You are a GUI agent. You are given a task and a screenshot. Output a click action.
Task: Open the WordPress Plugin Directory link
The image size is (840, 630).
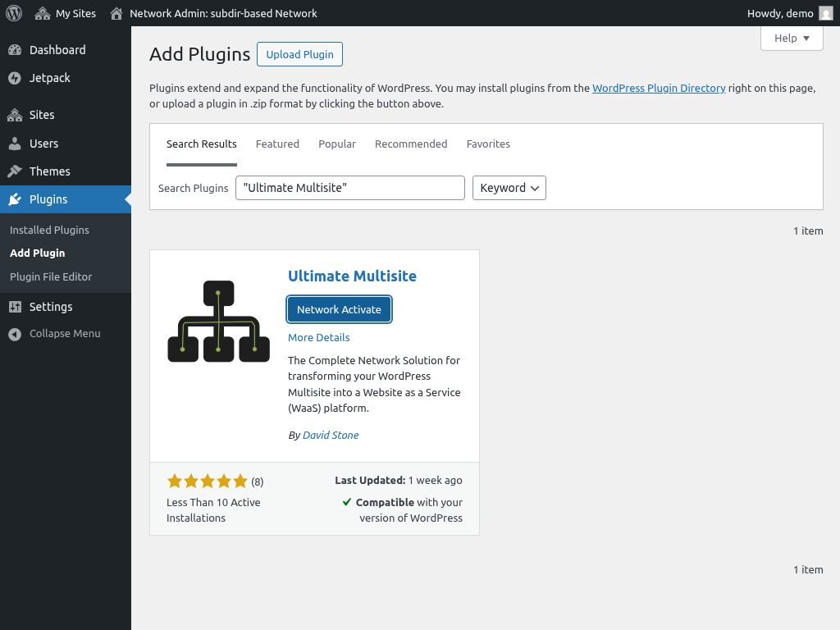click(659, 88)
